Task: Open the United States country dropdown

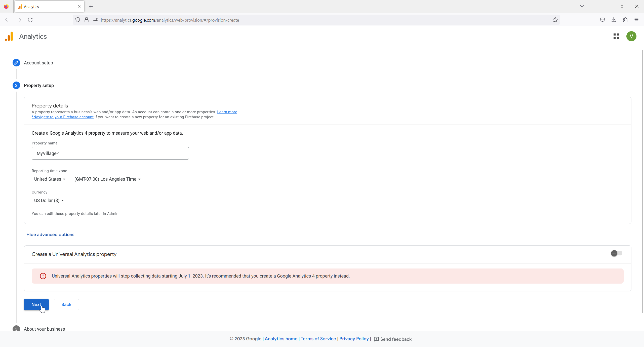Action: point(50,179)
